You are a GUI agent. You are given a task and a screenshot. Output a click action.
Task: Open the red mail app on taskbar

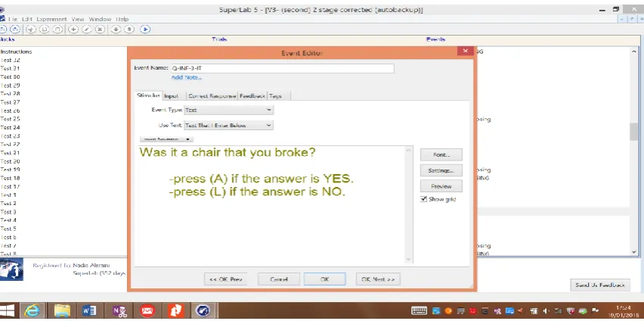[x=147, y=311]
